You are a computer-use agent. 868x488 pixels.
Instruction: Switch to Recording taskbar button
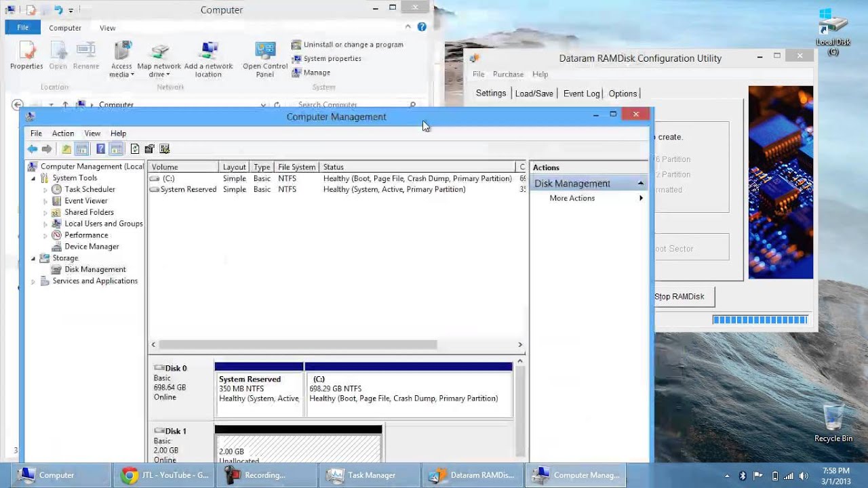(267, 475)
